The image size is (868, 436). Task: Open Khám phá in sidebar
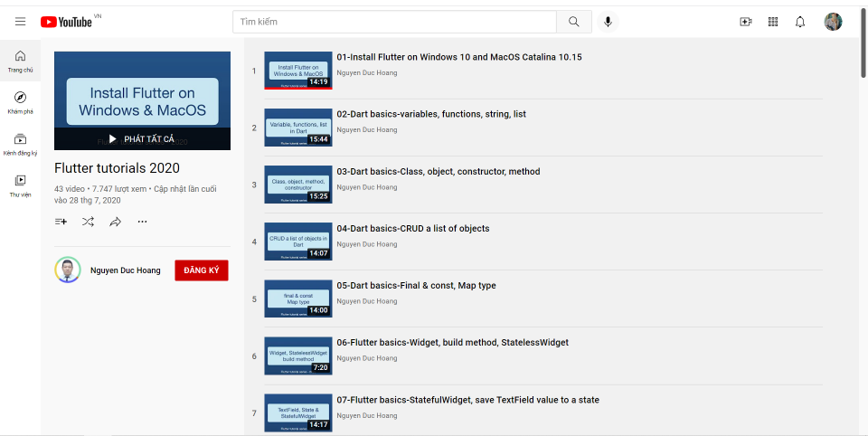21,102
